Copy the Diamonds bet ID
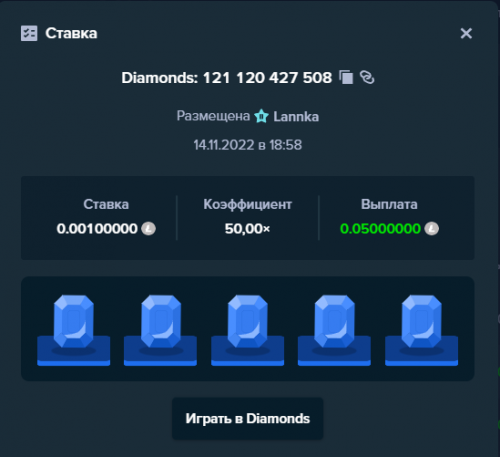500x457 pixels. (x=346, y=78)
